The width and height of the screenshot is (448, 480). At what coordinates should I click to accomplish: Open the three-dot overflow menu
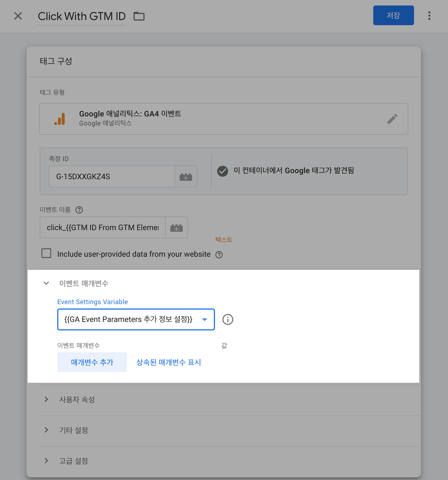[429, 16]
